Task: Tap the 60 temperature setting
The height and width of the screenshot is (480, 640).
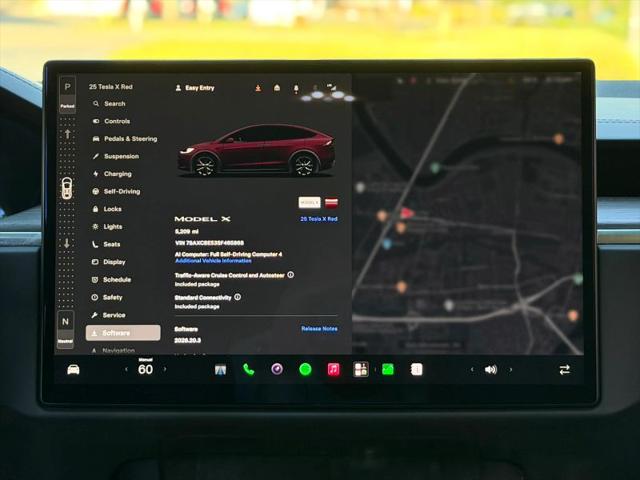Action: 145,369
